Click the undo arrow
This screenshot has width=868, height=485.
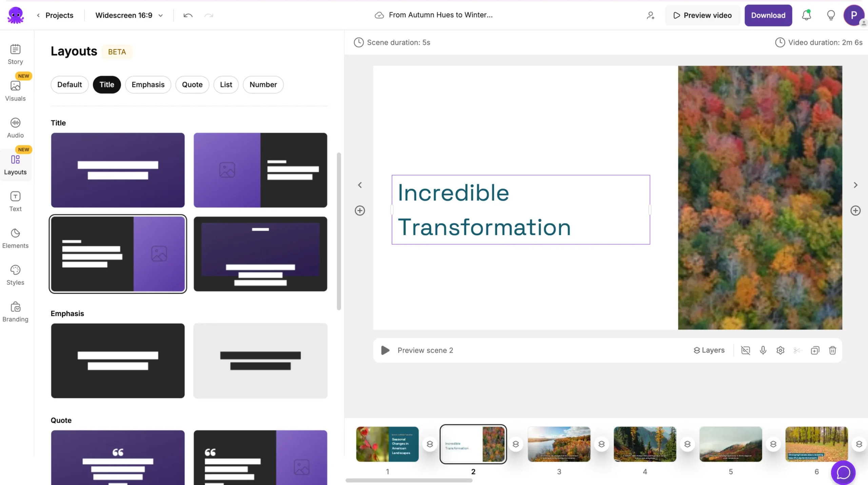point(188,15)
